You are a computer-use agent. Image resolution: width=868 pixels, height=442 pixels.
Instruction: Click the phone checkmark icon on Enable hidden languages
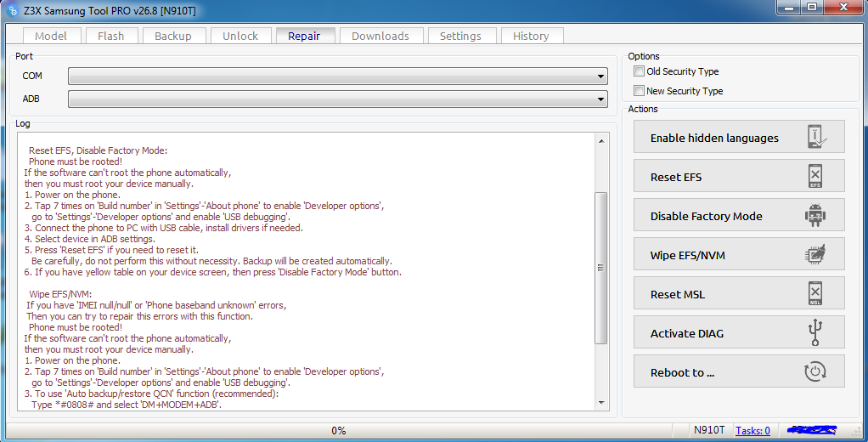(816, 137)
